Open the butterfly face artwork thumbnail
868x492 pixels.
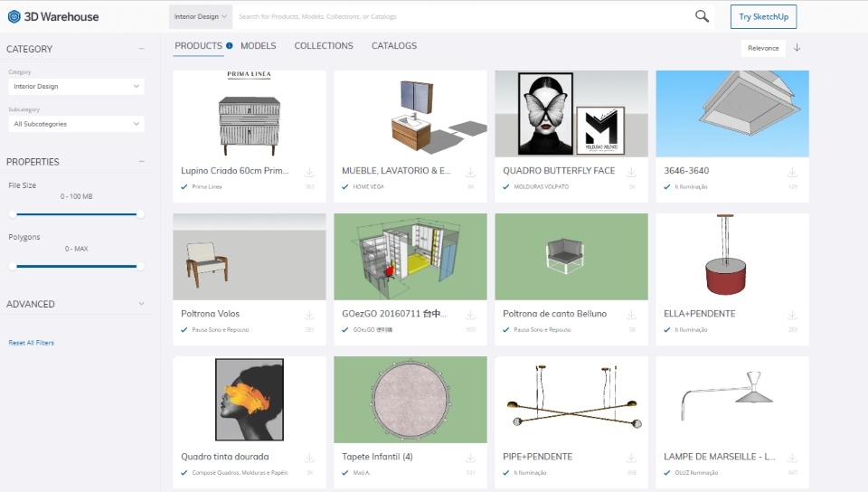point(571,113)
